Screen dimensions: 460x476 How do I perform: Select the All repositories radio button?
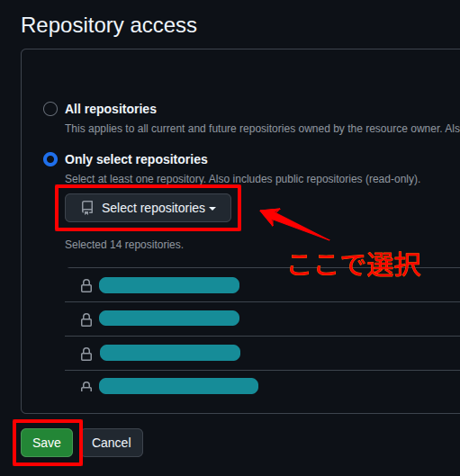(x=50, y=109)
